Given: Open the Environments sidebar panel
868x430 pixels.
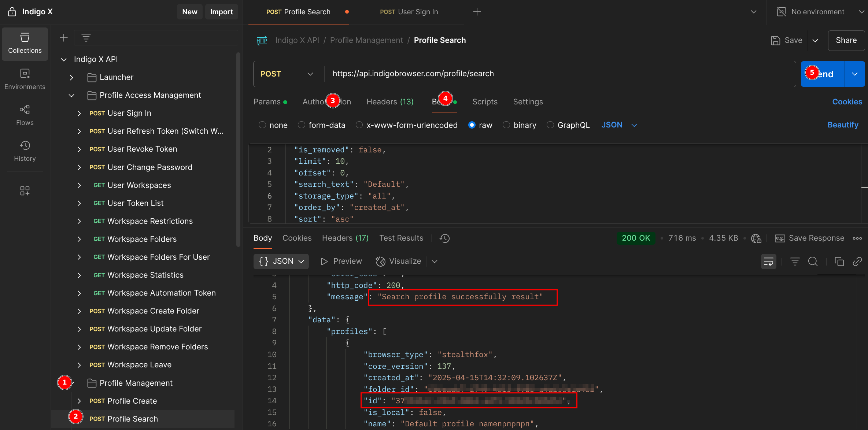Looking at the screenshot, I should (x=25, y=79).
